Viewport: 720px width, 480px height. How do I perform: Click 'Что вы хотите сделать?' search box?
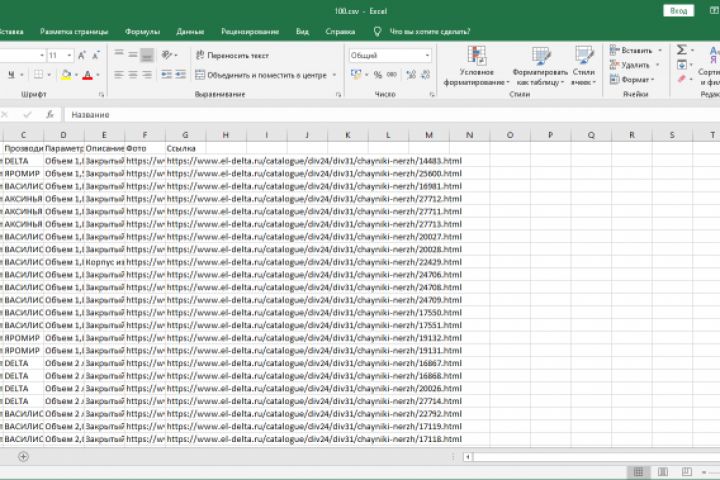pos(429,32)
